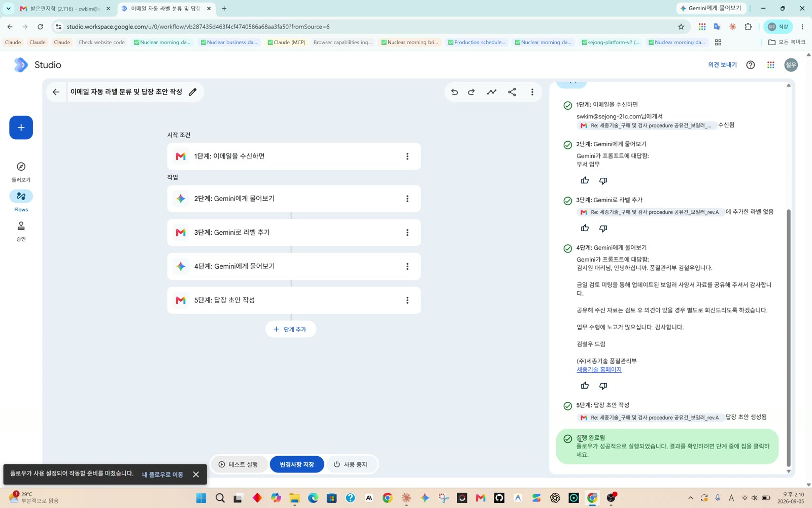
Task: Open options for 2단계 Gemini에게 물어보기
Action: click(407, 199)
